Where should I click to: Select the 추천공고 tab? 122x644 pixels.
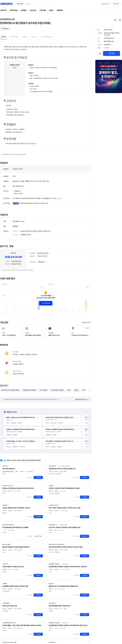pos(34,37)
